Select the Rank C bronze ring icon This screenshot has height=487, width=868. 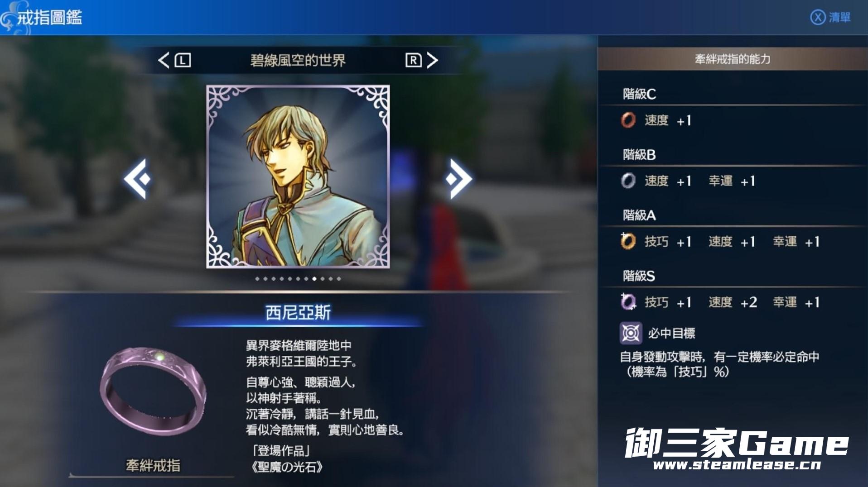(628, 120)
